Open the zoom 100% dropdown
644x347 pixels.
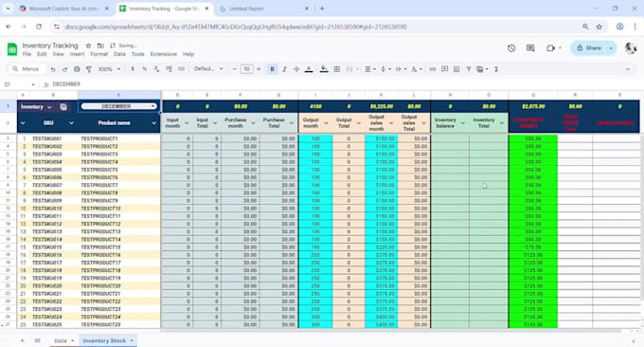click(109, 69)
